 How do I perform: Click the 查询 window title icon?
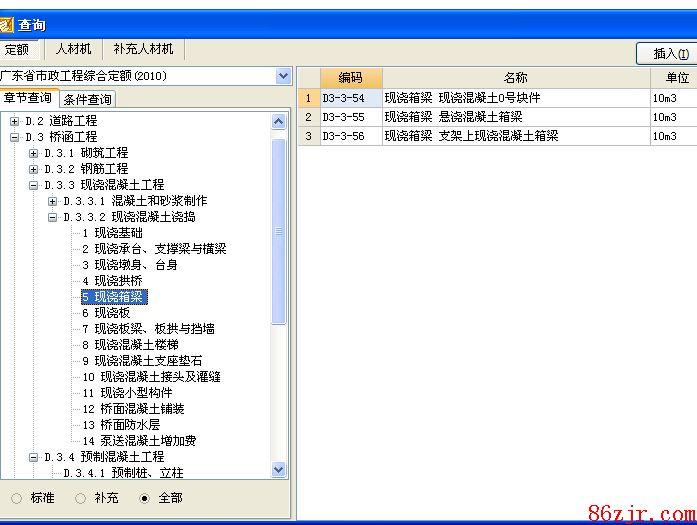[7, 25]
